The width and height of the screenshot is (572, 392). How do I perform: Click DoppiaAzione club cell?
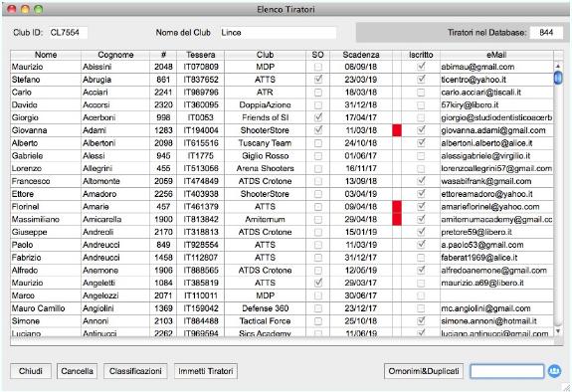[x=266, y=105]
